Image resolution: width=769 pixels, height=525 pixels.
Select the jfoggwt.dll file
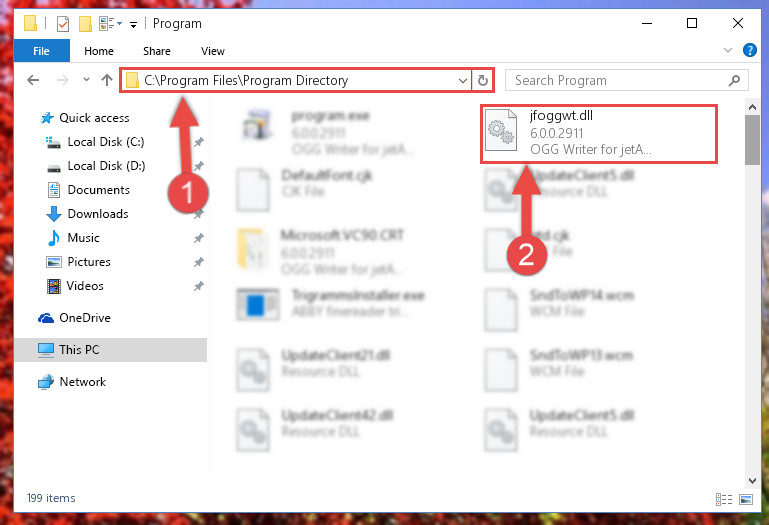tap(599, 133)
